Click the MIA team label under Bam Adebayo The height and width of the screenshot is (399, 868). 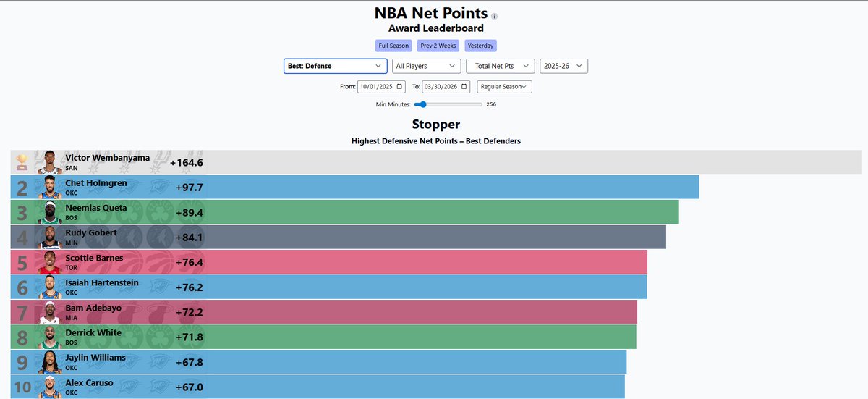(x=71, y=318)
